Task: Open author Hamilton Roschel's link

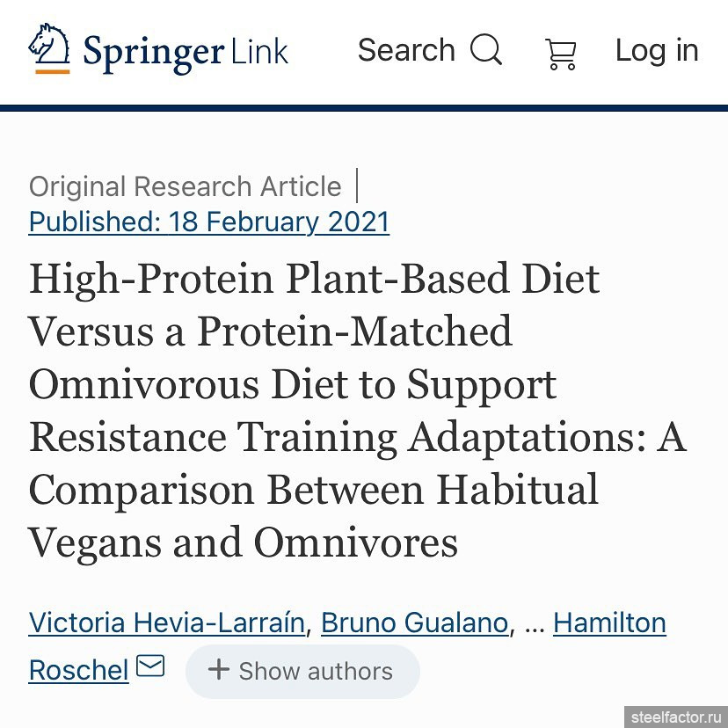Action: pos(609,622)
